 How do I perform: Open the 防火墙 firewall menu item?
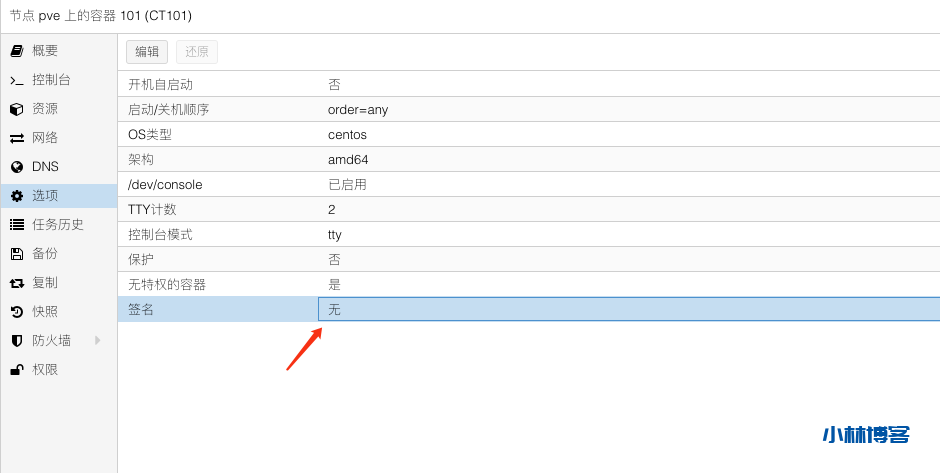pyautogui.click(x=51, y=341)
